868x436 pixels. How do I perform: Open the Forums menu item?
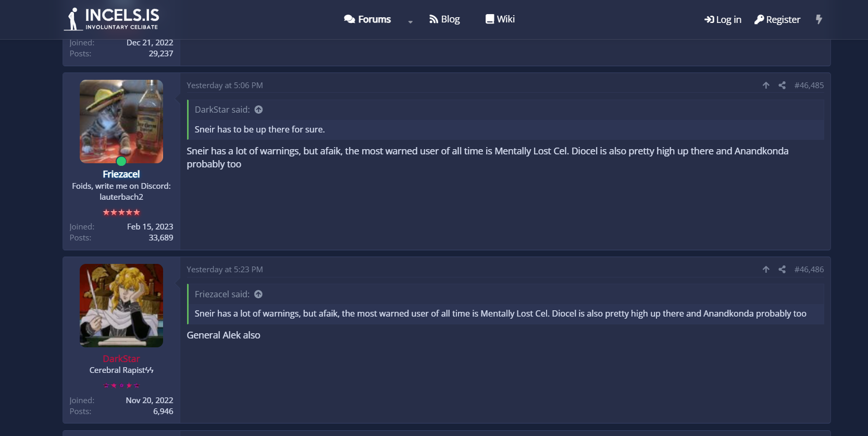click(x=368, y=19)
